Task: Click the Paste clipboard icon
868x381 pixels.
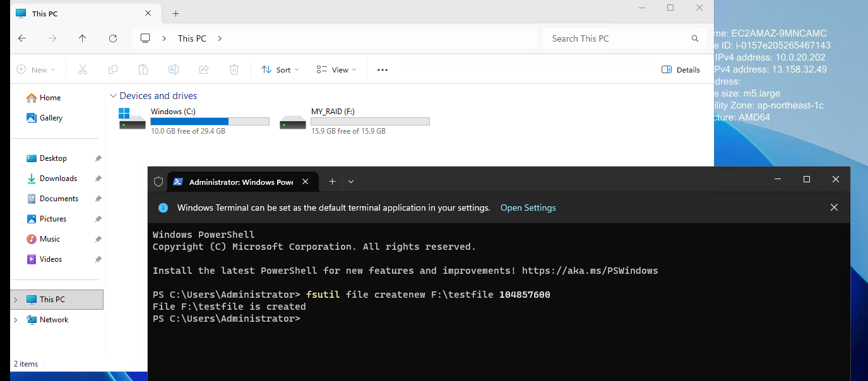Action: point(143,70)
